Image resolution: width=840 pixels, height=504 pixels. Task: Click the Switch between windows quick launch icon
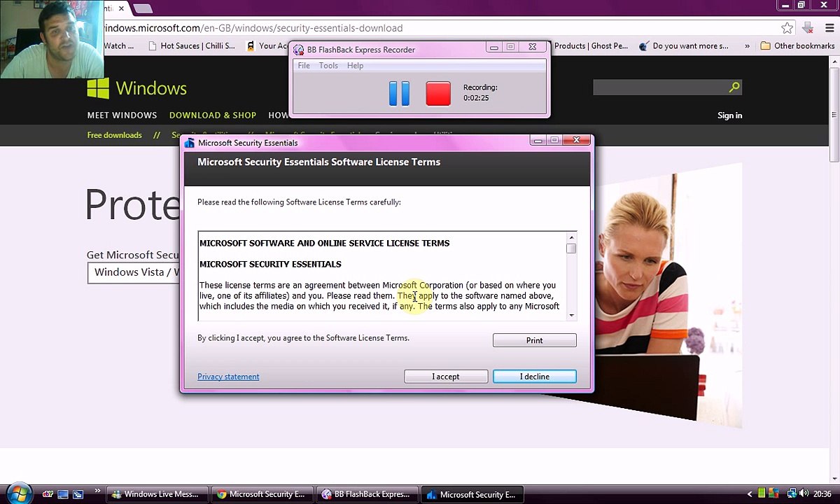click(x=78, y=494)
